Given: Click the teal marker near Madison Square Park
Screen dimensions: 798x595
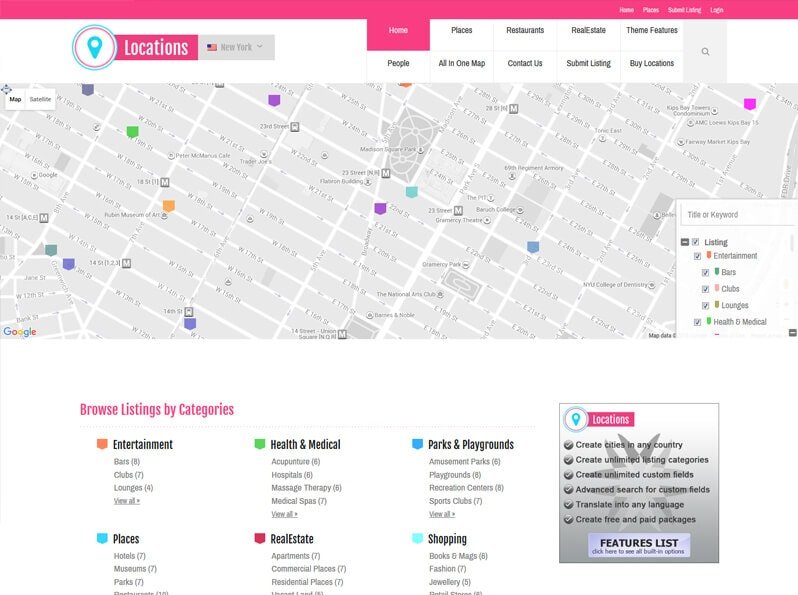Looking at the screenshot, I should coord(412,192).
